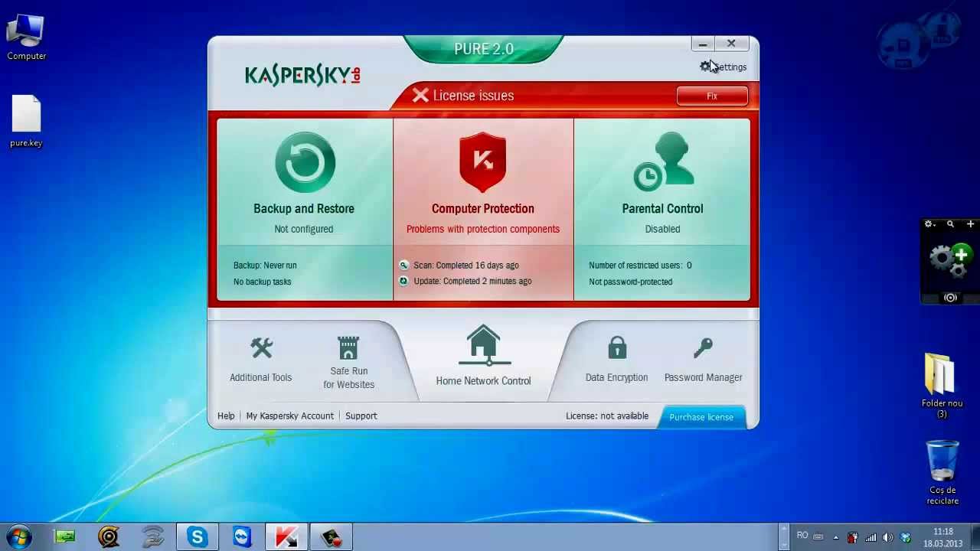Click Parental Control 'Disabled' status
The image size is (980, 551).
click(662, 229)
